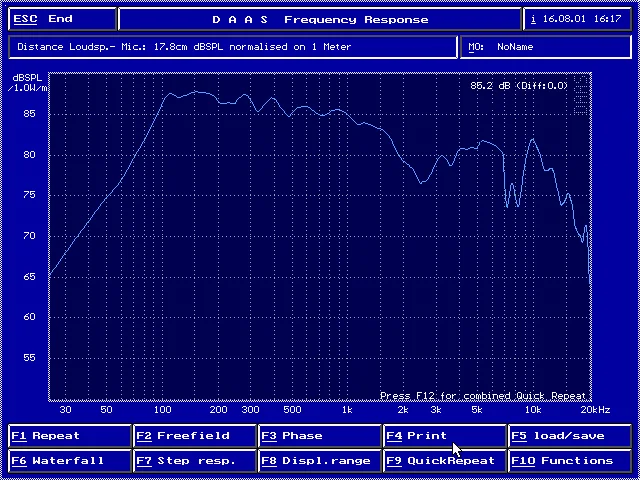The width and height of the screenshot is (640, 480).
Task: Open F8 Displ.range settings
Action: coord(320,461)
